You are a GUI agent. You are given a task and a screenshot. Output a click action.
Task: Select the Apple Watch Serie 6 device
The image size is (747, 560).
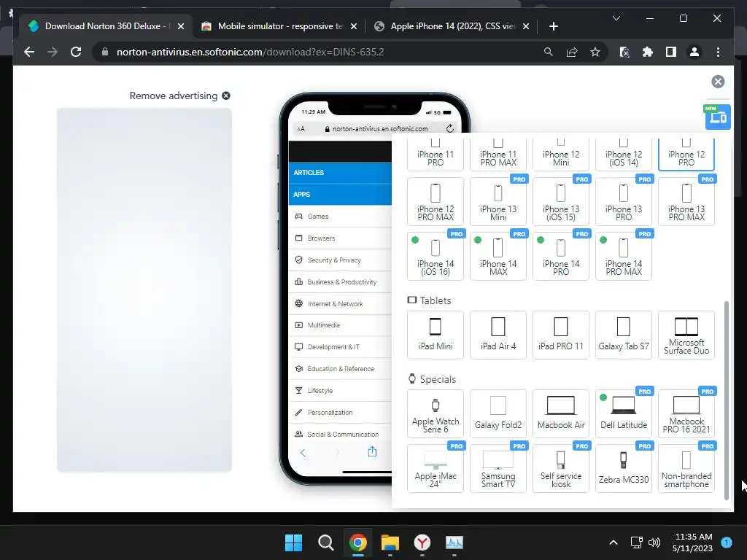(x=435, y=413)
